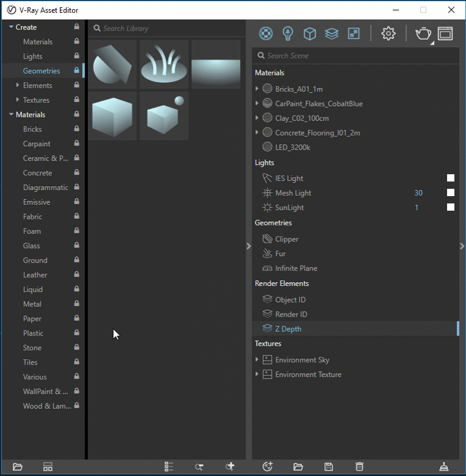Expand the Elements tree node
Image resolution: width=466 pixels, height=476 pixels.
coord(18,86)
